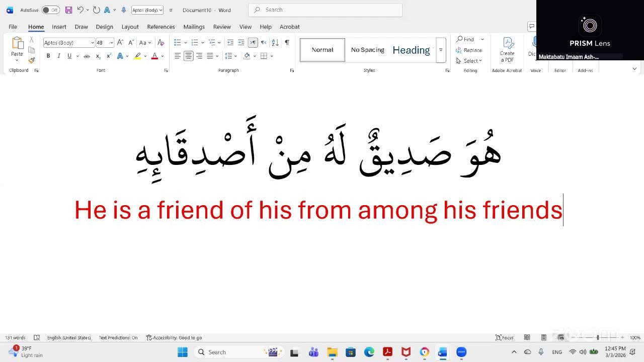Viewport: 644px width, 362px height.
Task: Open Adobe Acrobat from the taskbar
Action: pos(387,352)
